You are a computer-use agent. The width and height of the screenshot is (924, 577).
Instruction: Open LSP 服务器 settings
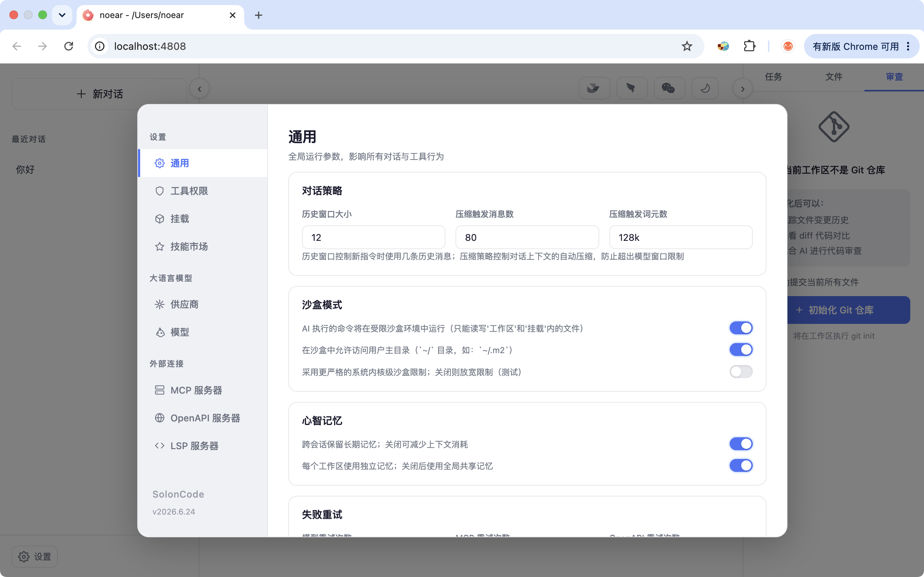click(203, 446)
